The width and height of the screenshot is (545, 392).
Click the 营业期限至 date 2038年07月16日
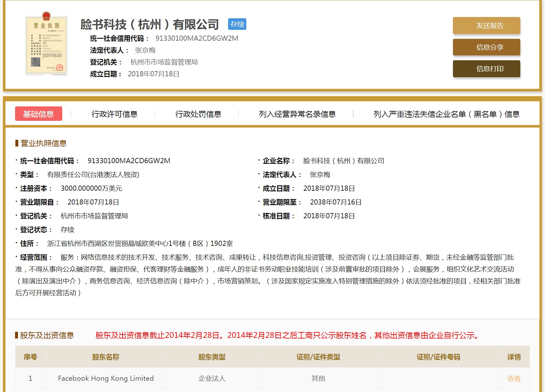pos(336,202)
